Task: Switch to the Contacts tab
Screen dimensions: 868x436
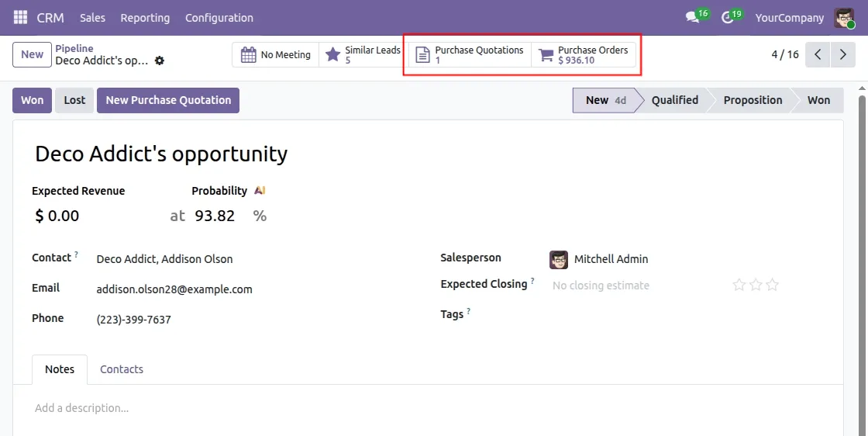Action: pos(122,369)
